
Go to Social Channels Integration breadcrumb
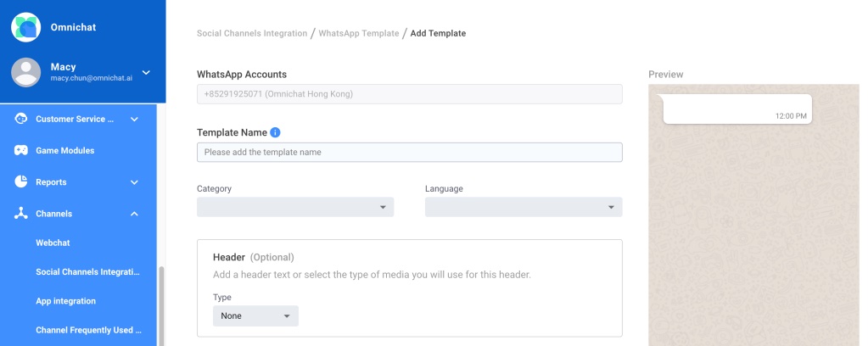[x=252, y=33]
